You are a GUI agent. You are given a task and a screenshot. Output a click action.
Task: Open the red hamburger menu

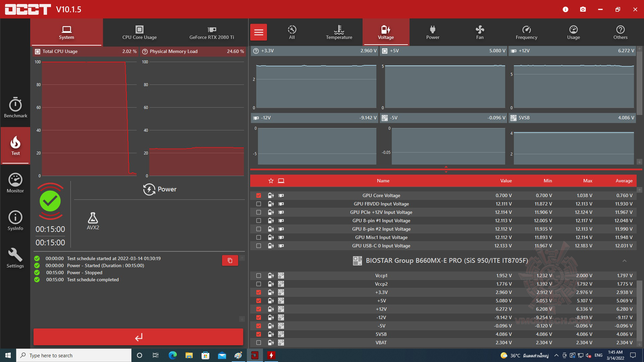[x=259, y=32]
